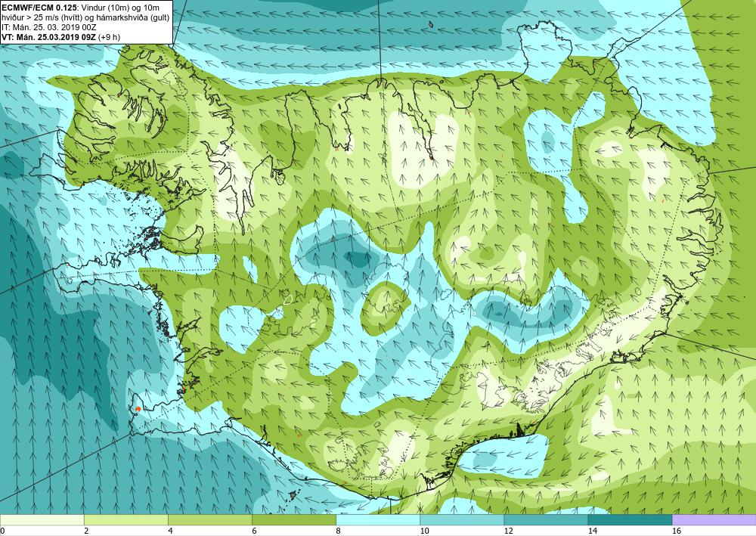Click the legend value "12"

(x=508, y=531)
